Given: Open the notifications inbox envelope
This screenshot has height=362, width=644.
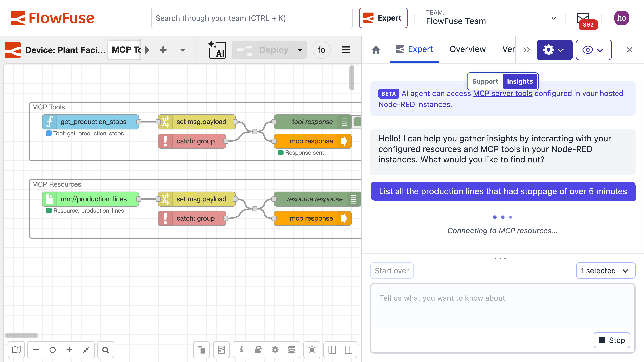Looking at the screenshot, I should point(583,19).
